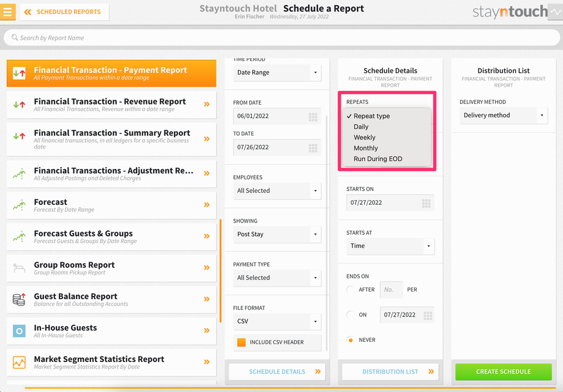
Task: Open the File Format CSV dropdown
Action: click(277, 321)
